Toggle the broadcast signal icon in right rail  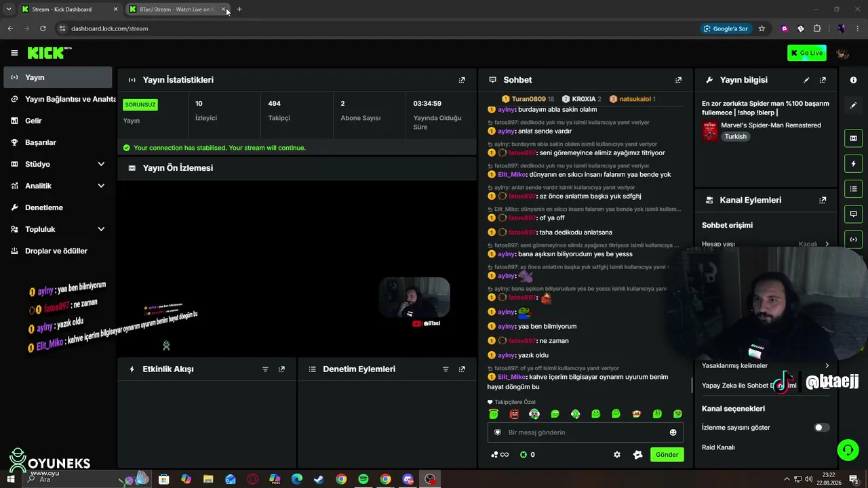(x=853, y=239)
